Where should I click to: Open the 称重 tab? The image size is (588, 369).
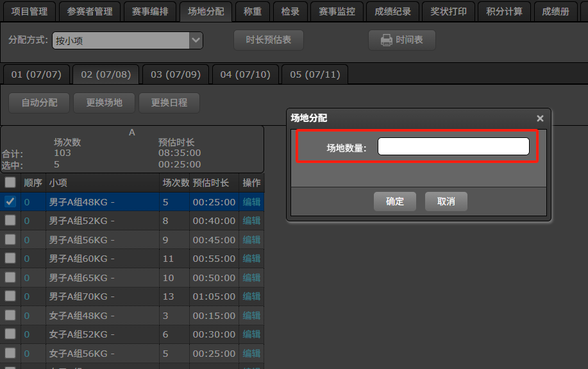(x=252, y=12)
